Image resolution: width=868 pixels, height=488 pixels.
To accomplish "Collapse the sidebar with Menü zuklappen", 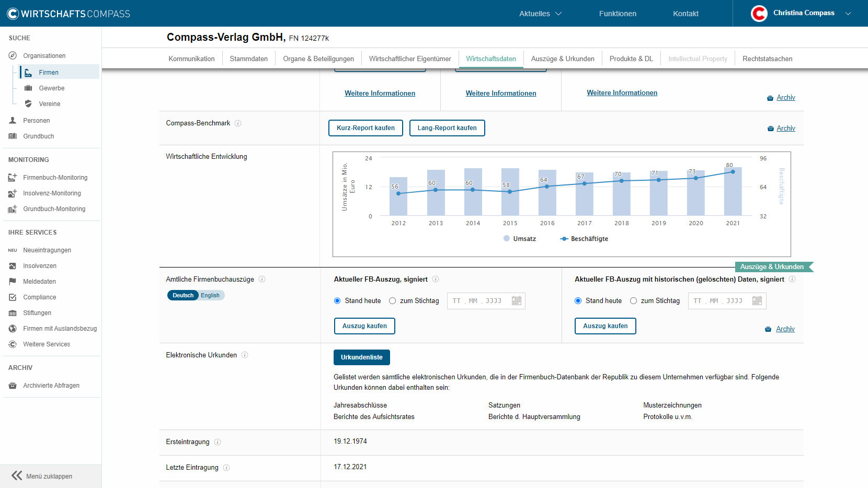I will click(x=42, y=476).
